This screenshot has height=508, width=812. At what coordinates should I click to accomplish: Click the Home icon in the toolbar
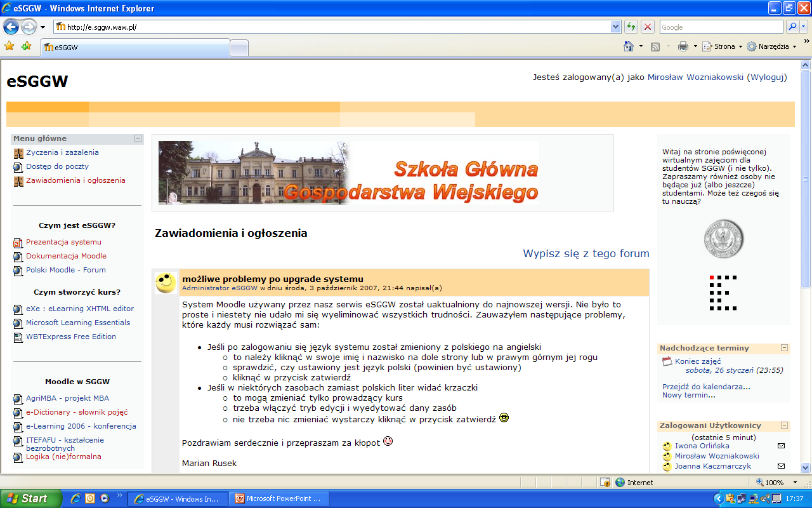(x=629, y=46)
